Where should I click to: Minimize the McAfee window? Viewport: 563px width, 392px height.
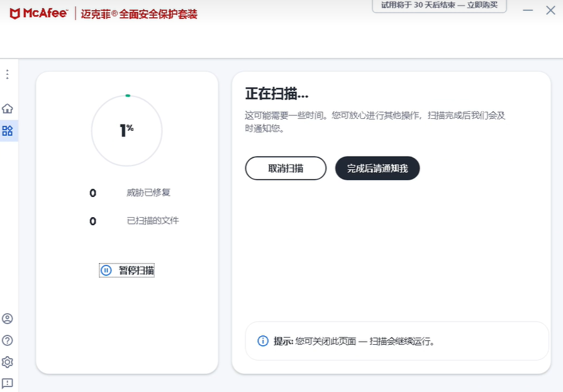(x=528, y=10)
